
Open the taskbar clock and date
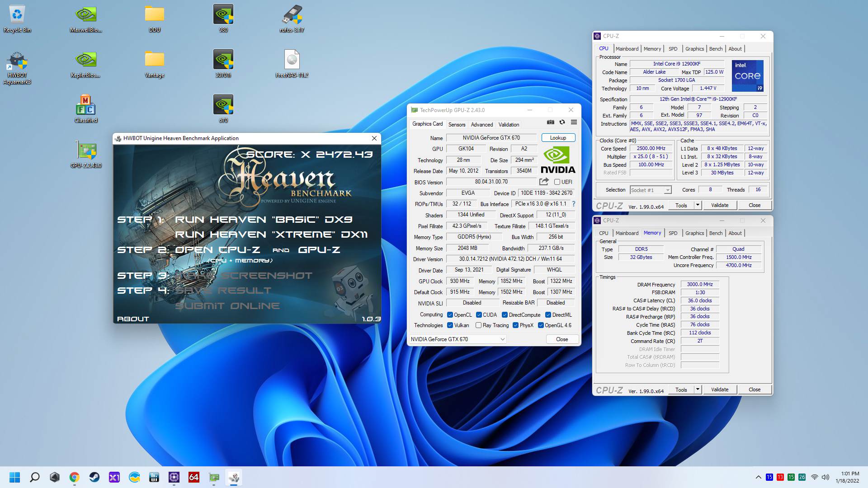[x=847, y=477]
